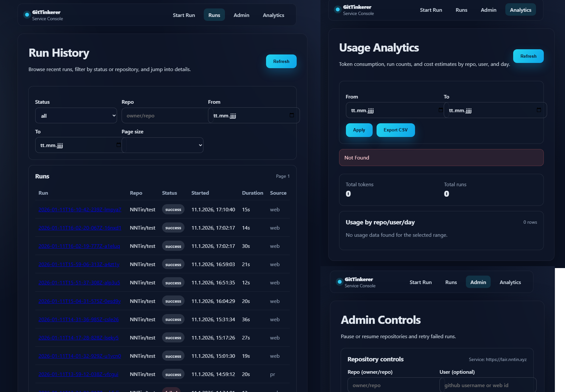Click the github username or web id field
This screenshot has width=565, height=392.
click(487, 385)
